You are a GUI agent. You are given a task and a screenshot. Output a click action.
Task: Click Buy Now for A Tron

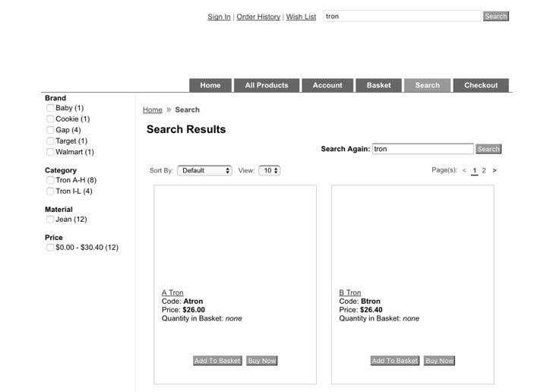click(x=262, y=361)
